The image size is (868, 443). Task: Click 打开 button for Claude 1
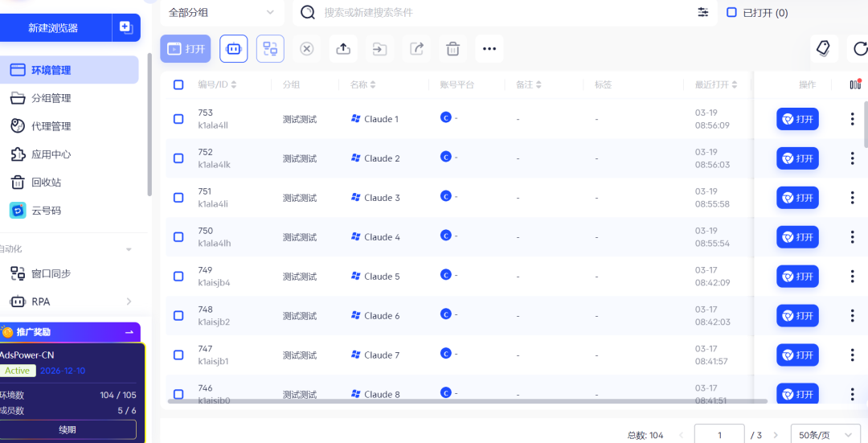797,119
